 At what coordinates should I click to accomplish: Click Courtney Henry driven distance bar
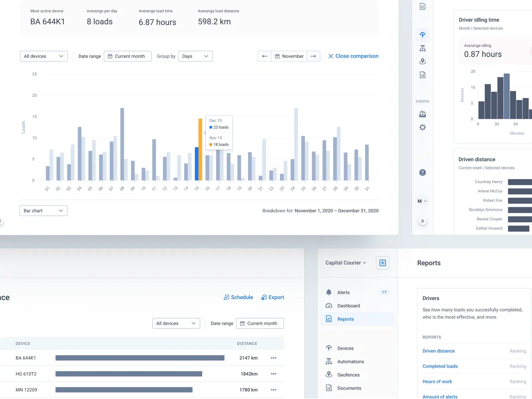coord(520,182)
